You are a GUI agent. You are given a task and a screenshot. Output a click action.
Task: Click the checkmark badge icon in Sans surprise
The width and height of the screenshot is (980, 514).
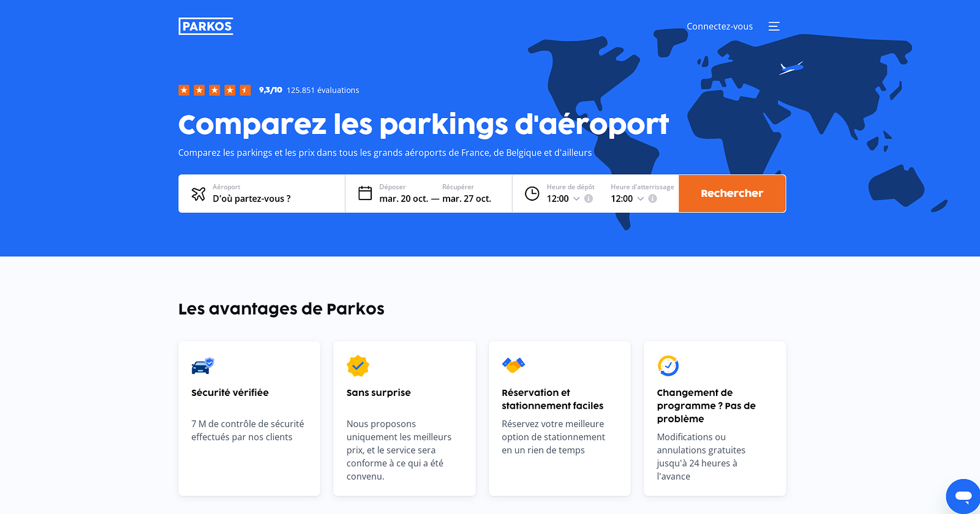coord(358,366)
